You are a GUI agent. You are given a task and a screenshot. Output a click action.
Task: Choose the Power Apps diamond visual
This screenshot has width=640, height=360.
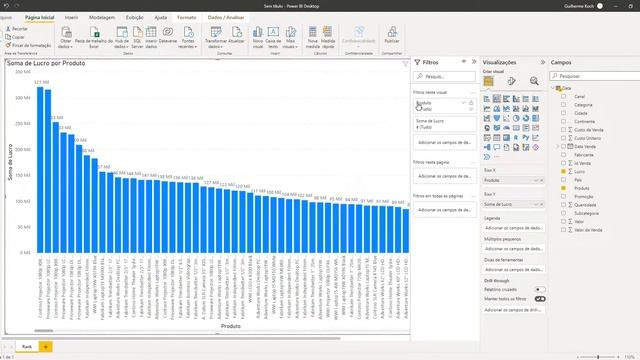(536, 147)
